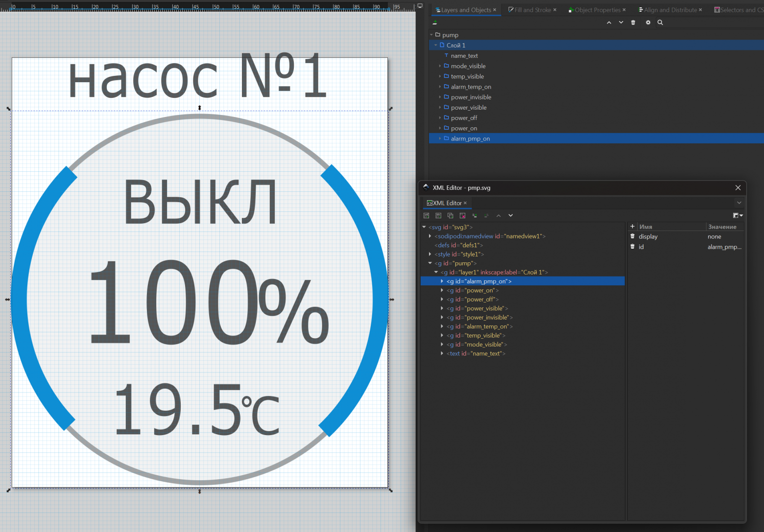Click the layers search magnifier

pos(660,23)
